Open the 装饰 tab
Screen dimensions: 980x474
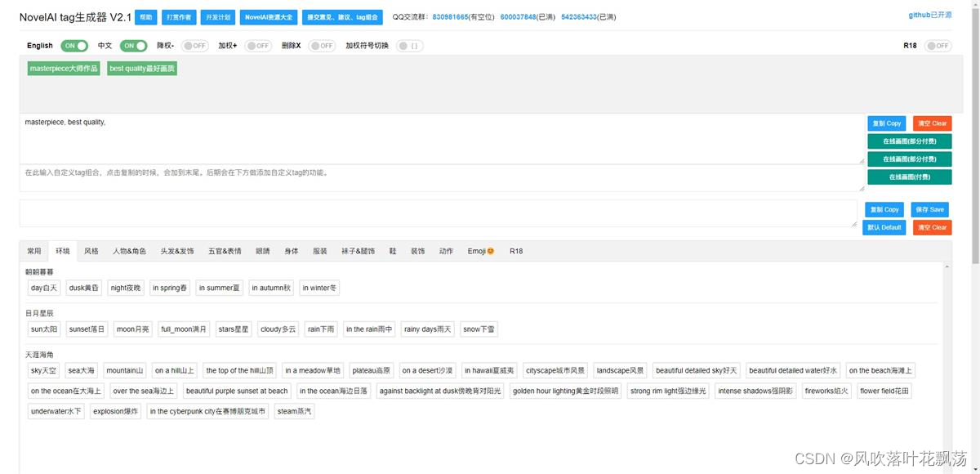417,251
